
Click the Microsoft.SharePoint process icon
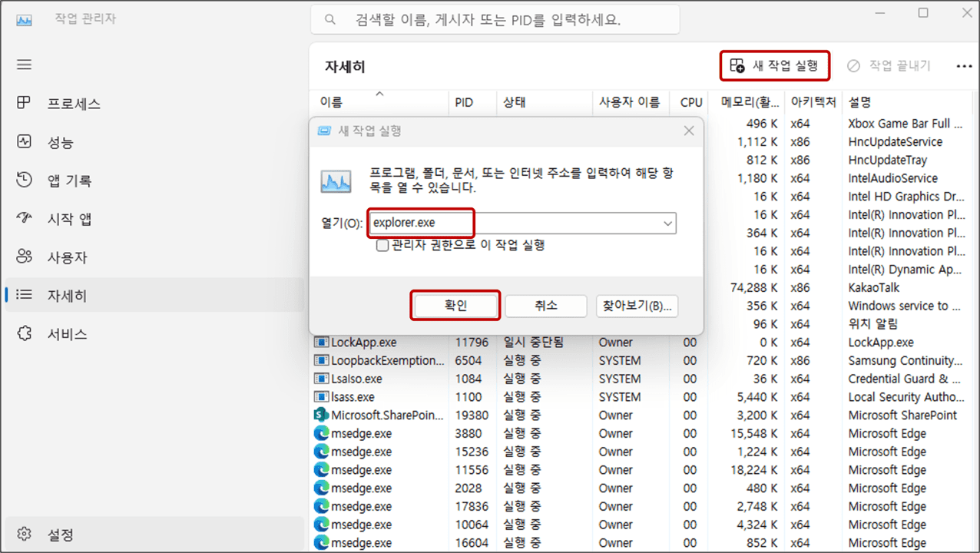[x=322, y=415]
